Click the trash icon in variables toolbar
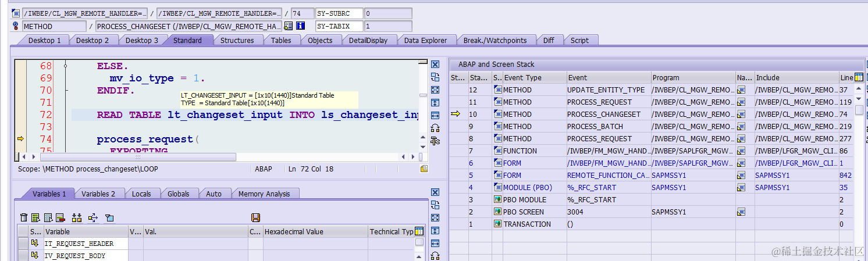Image resolution: width=868 pixels, height=261 pixels. click(24, 217)
